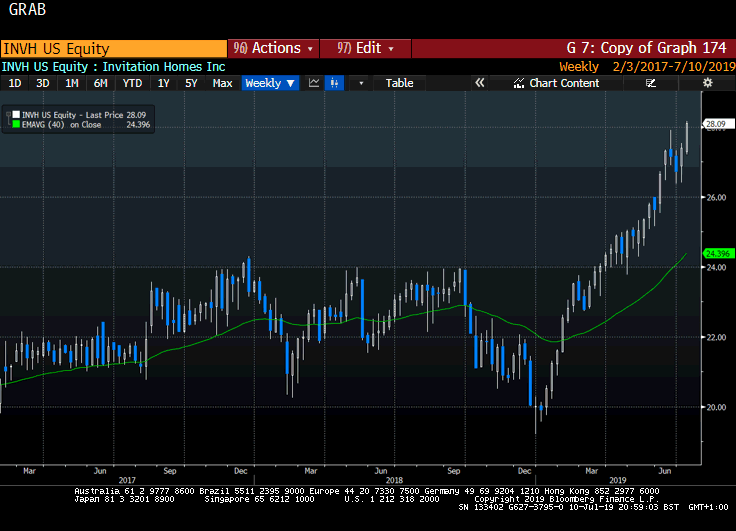736x531 pixels.
Task: Select the 5Y time range
Action: 191,83
